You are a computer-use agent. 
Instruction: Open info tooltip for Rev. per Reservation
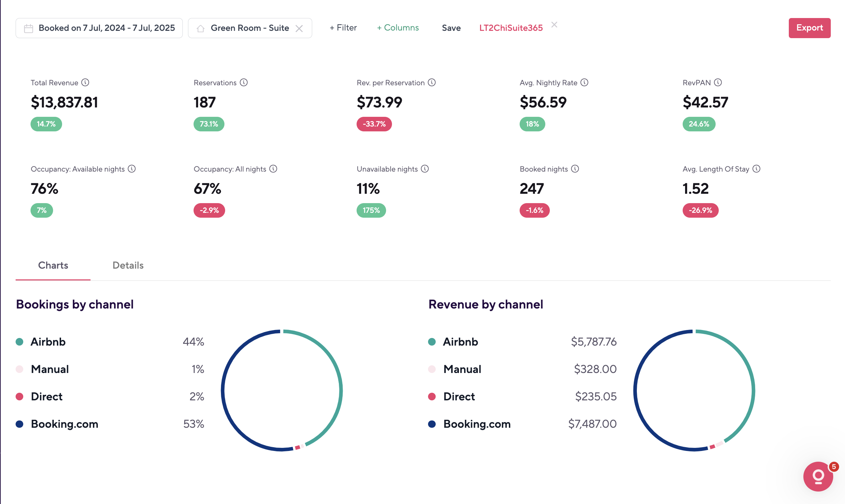point(432,82)
